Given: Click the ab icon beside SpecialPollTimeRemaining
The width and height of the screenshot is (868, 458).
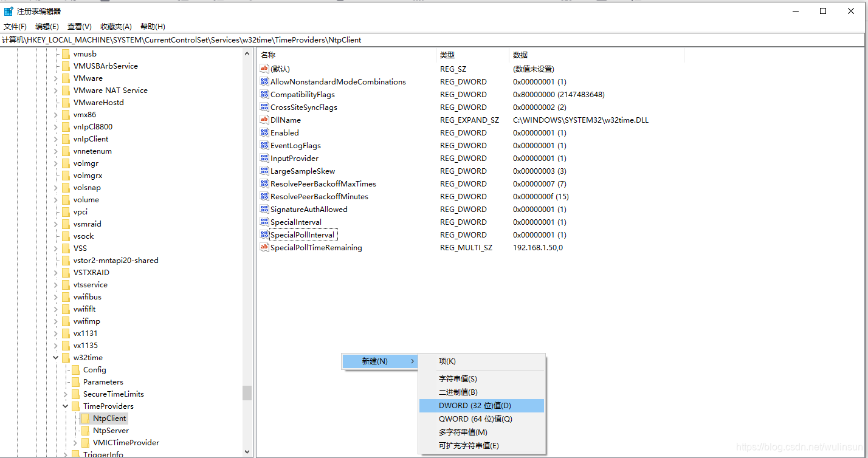Looking at the screenshot, I should click(265, 247).
